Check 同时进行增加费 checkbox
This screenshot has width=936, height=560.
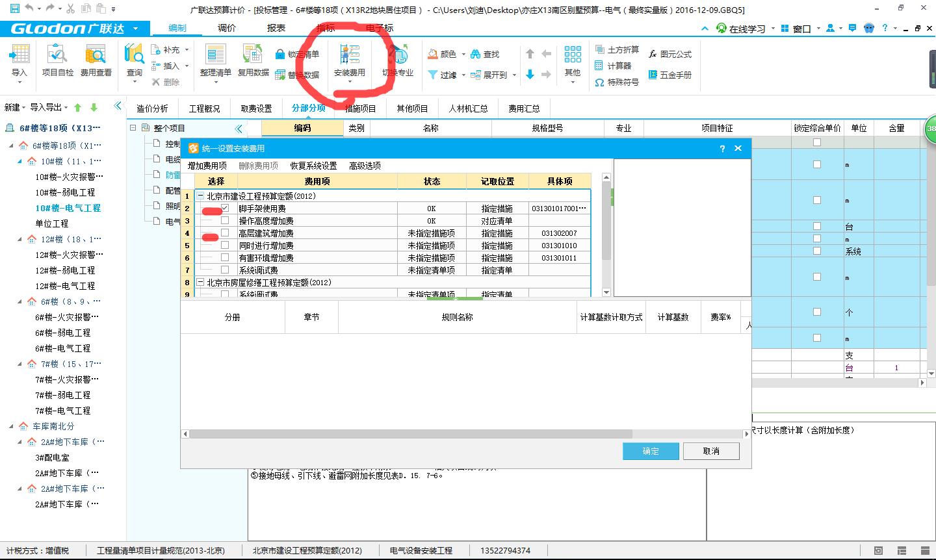coord(225,246)
